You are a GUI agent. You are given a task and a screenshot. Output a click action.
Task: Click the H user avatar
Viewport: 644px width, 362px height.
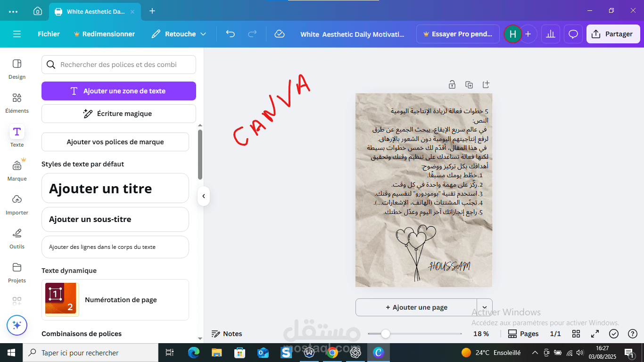point(512,34)
